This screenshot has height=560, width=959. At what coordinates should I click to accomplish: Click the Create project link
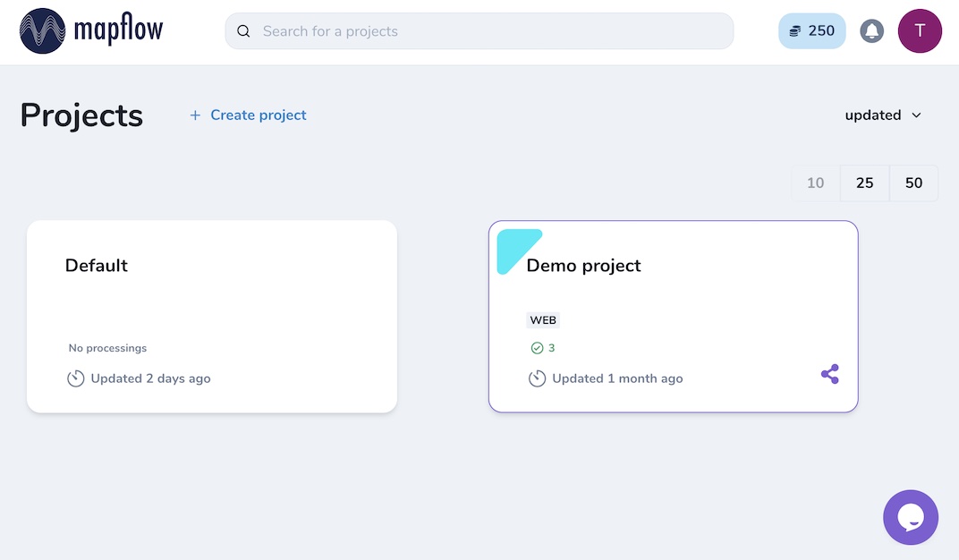[248, 115]
